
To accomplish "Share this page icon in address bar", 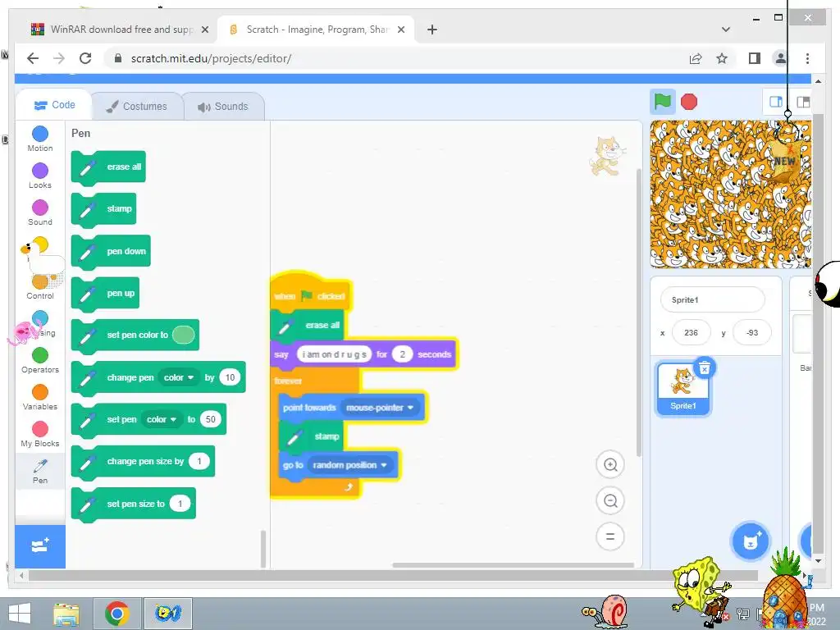I will coord(696,58).
